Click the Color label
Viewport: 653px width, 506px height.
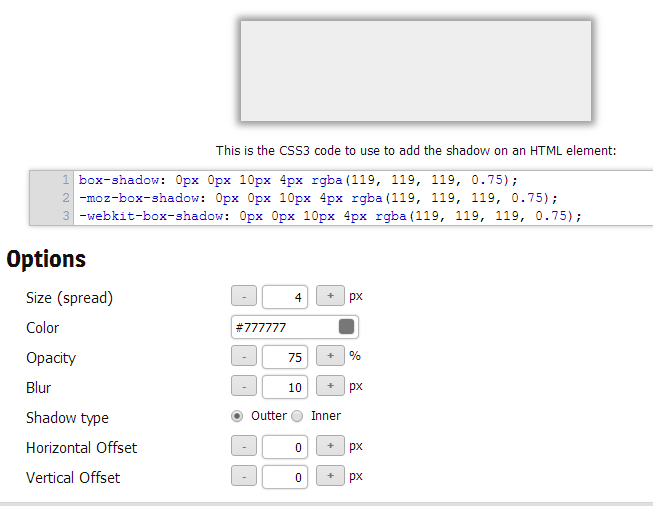(x=42, y=328)
